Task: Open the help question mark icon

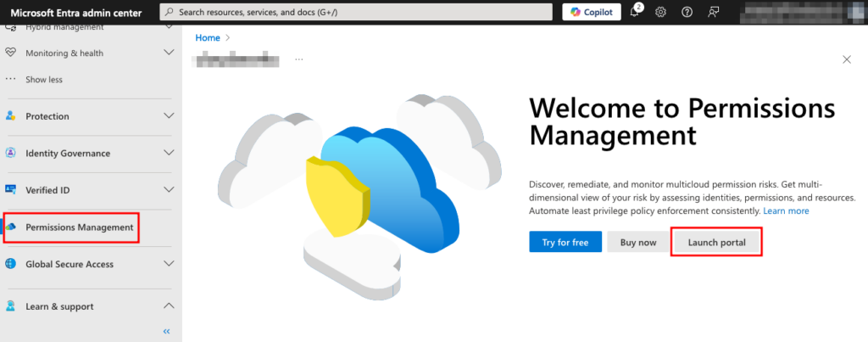Action: click(687, 12)
